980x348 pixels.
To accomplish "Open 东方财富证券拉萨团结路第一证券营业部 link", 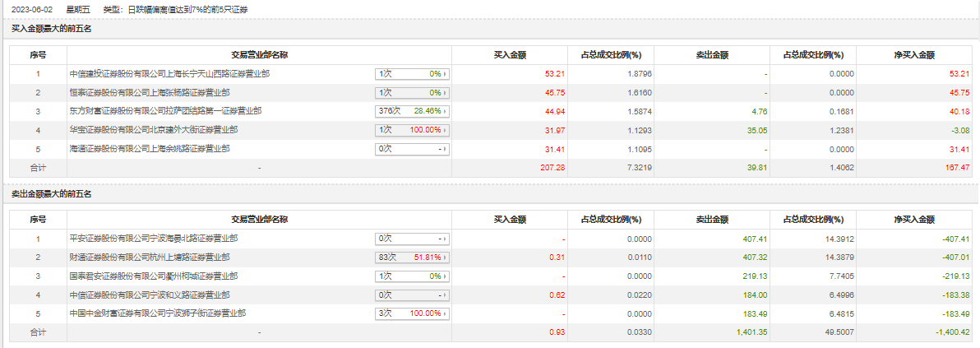I will coord(165,111).
